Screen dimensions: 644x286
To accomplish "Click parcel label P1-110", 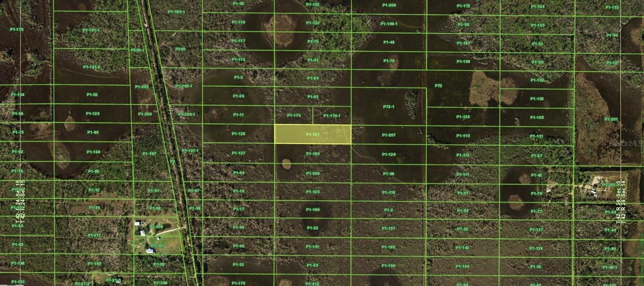I will point(463,136).
